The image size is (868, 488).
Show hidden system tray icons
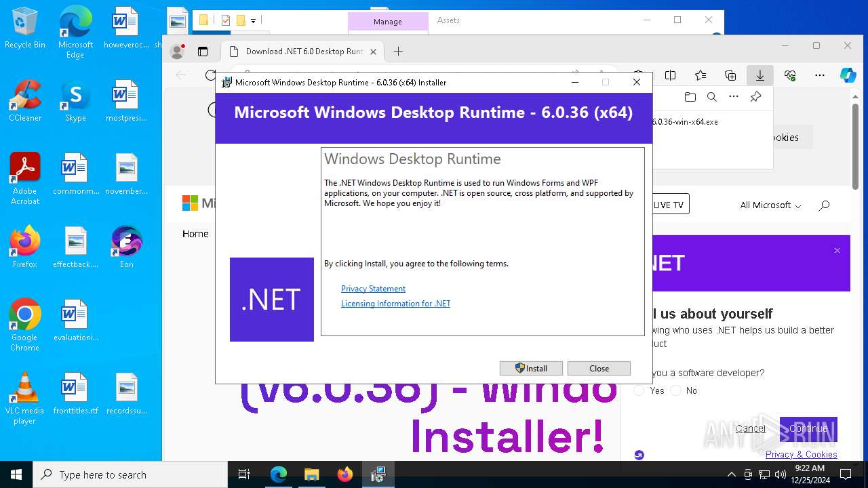(x=731, y=474)
